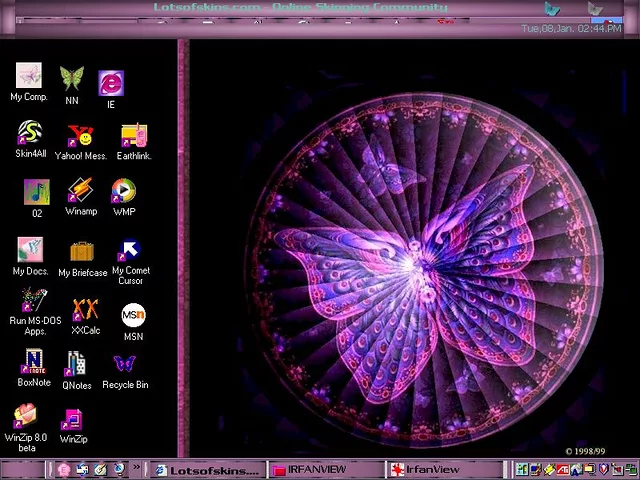The height and width of the screenshot is (480, 640).
Task: Open the Earthlink shortcut
Action: (133, 136)
